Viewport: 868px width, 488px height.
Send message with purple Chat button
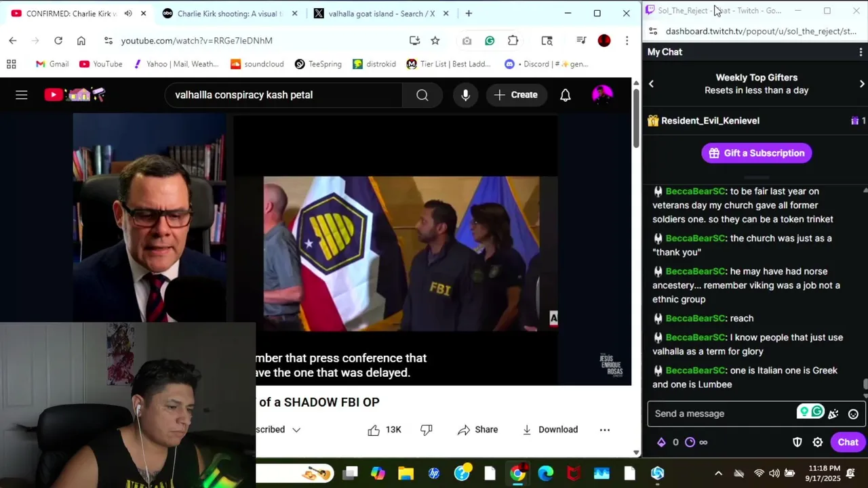click(x=848, y=442)
